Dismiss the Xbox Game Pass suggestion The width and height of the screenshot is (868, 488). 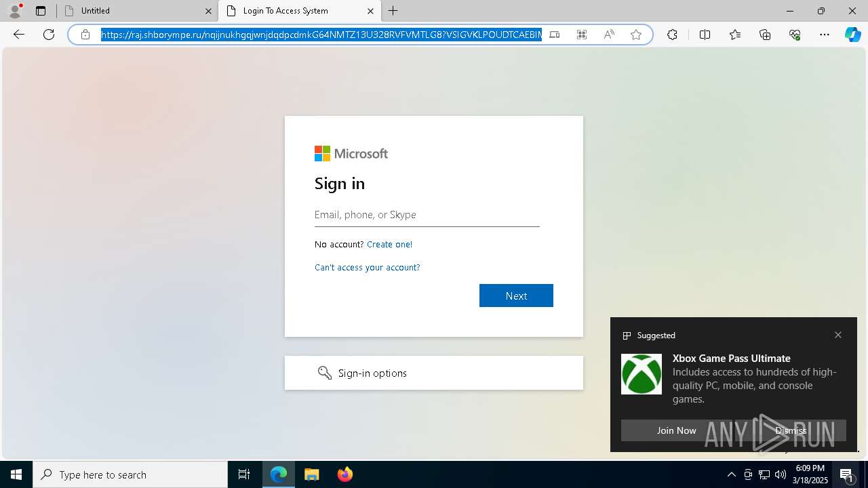click(791, 430)
